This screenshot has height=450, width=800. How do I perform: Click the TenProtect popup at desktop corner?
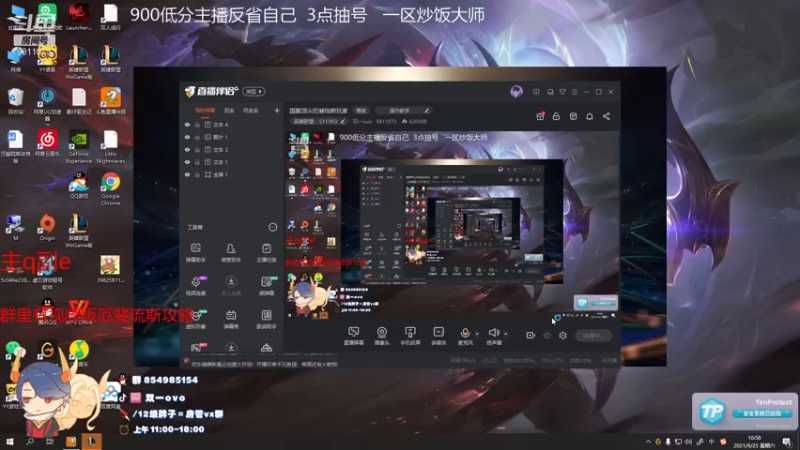click(x=744, y=411)
